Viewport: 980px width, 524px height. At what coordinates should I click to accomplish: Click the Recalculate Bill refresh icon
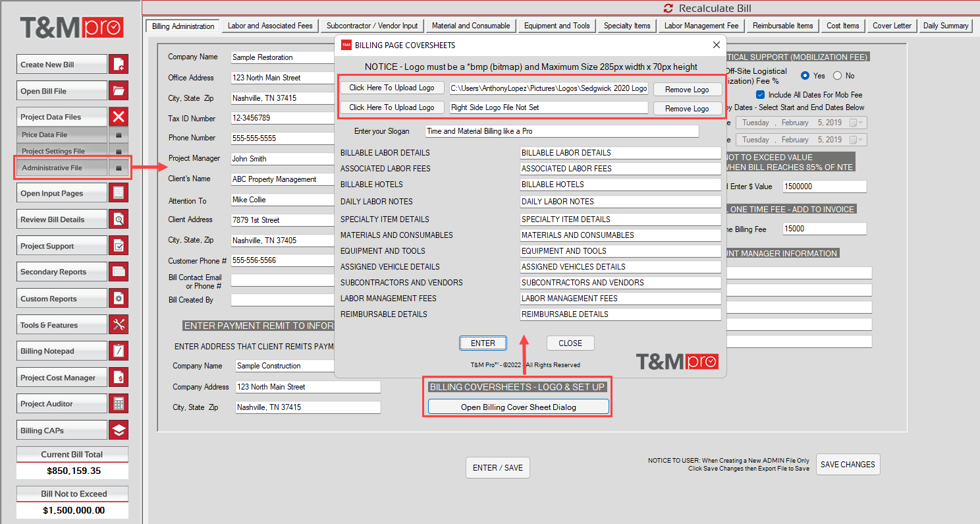pyautogui.click(x=668, y=9)
